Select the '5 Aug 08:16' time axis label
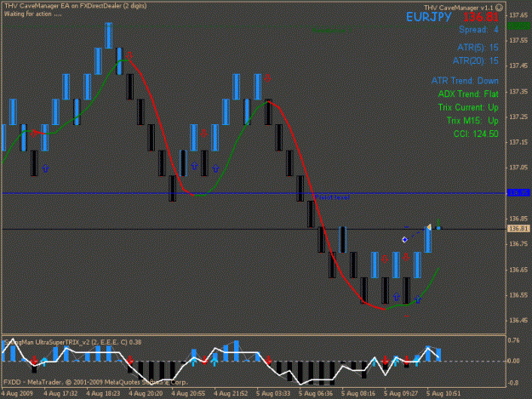Viewport: 532px width, 399px height. click(358, 394)
